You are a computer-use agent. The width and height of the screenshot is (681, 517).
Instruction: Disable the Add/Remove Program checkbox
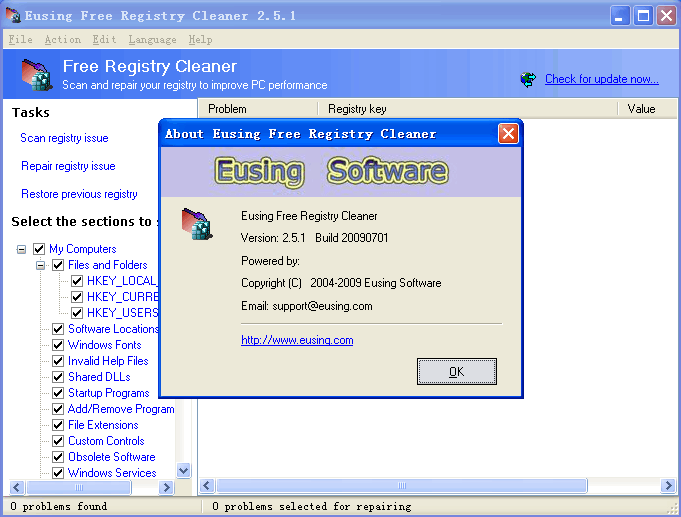58,409
